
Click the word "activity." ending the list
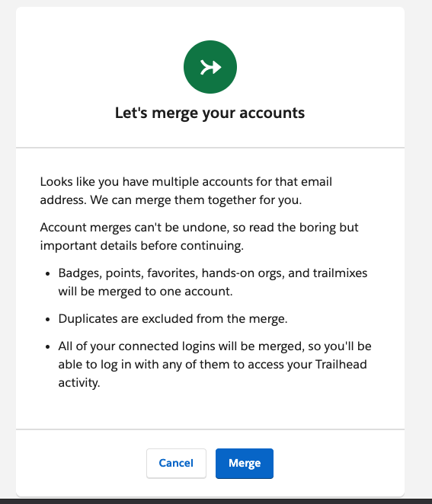tap(79, 383)
